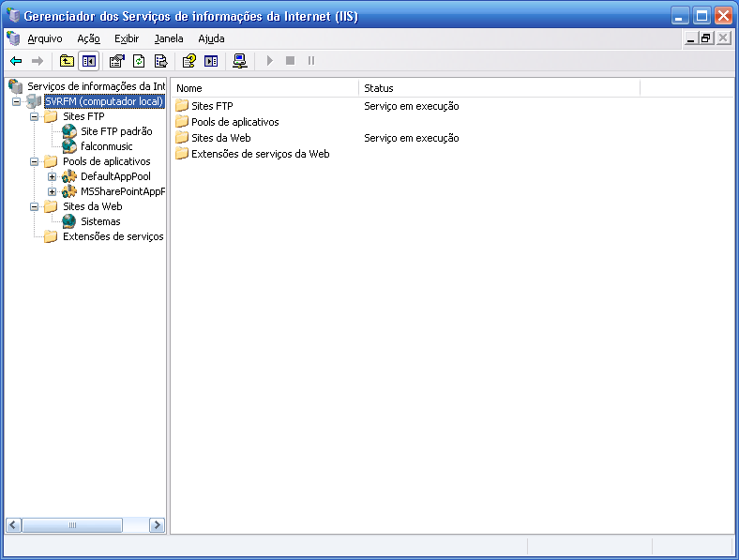The width and height of the screenshot is (739, 560).
Task: Open the Arquivo menu
Action: [x=45, y=38]
